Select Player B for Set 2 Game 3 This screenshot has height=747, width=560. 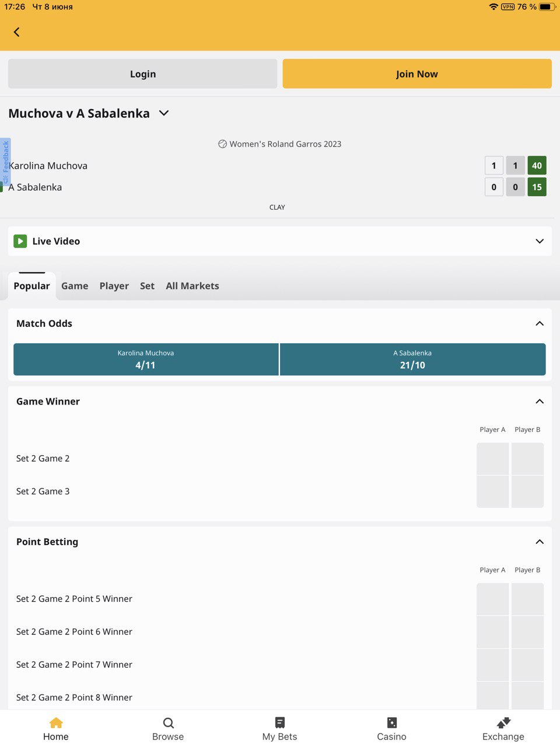pos(527,491)
